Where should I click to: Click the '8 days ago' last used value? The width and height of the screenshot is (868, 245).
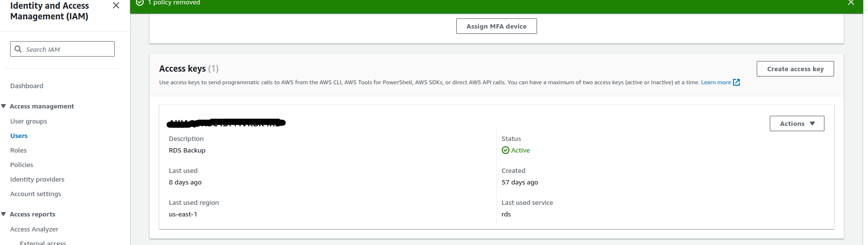185,182
